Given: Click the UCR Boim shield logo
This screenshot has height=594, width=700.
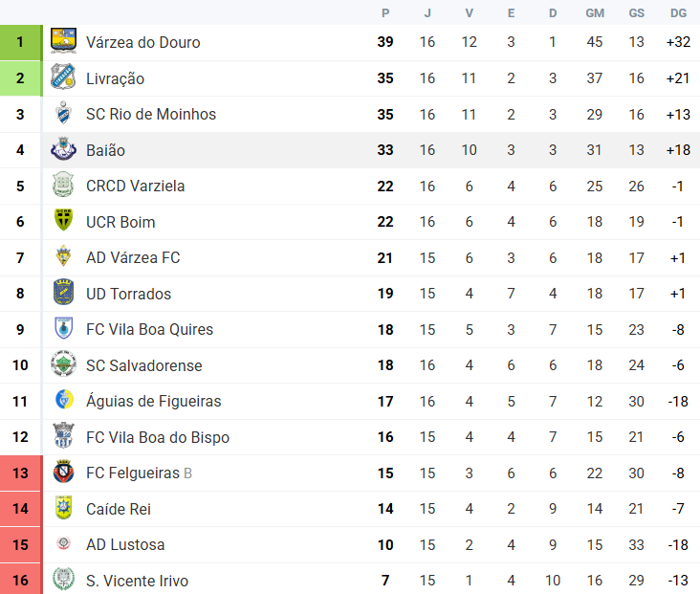Looking at the screenshot, I should (63, 220).
